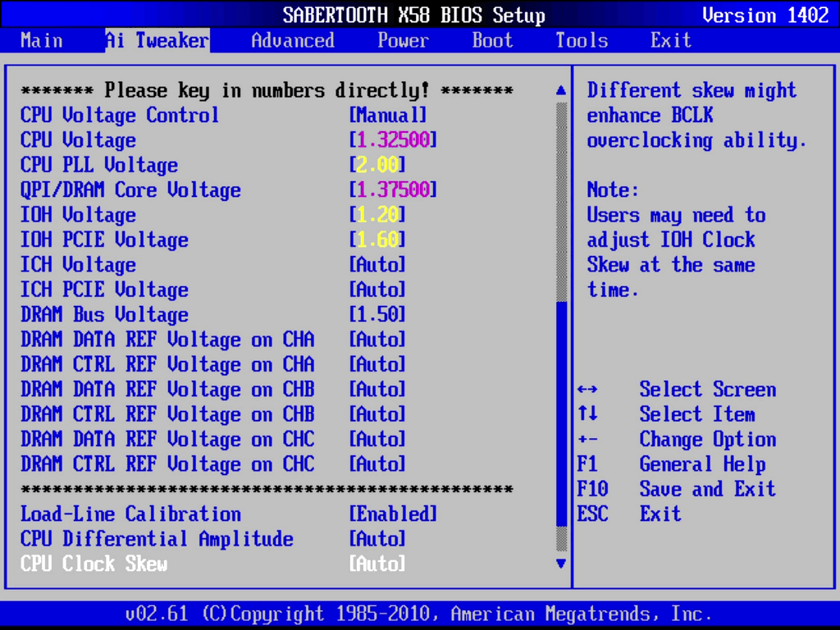Open DRAM CTRL REF Voltage on CHB option
The image size is (840, 630).
(377, 414)
